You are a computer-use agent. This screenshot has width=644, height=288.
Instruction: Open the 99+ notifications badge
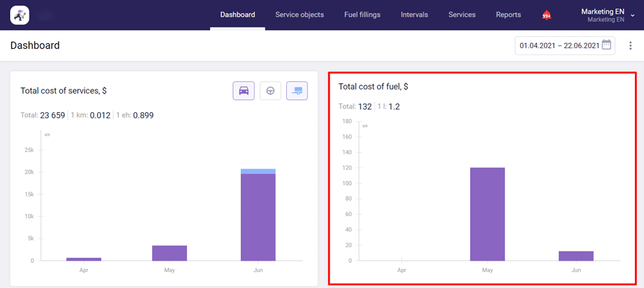point(546,15)
